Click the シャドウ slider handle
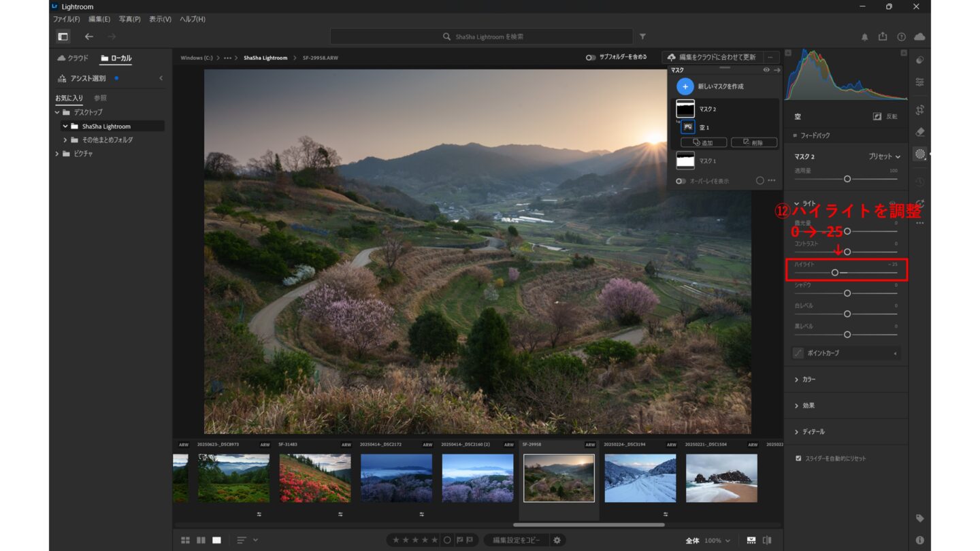This screenshot has width=980, height=551. pyautogui.click(x=847, y=293)
